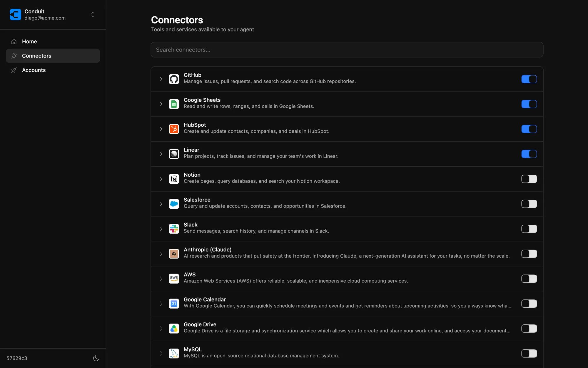Click the Salesforce cloud icon
Viewport: 588px width, 368px height.
(x=174, y=204)
